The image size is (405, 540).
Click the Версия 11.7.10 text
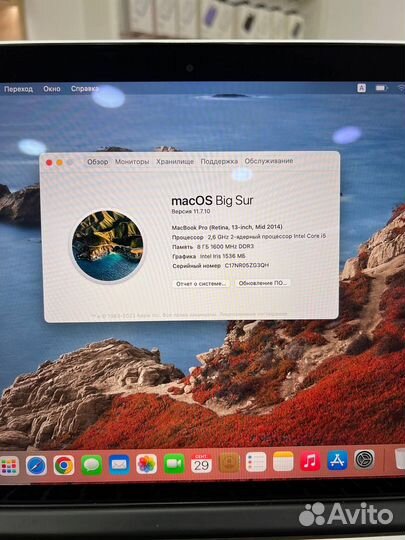point(191,211)
